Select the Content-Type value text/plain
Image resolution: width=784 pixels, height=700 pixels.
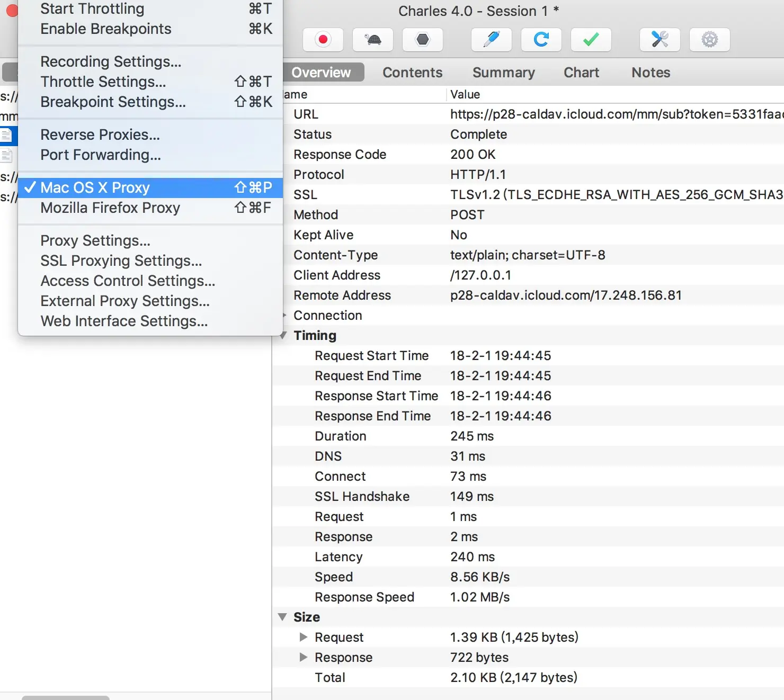pyautogui.click(x=528, y=255)
